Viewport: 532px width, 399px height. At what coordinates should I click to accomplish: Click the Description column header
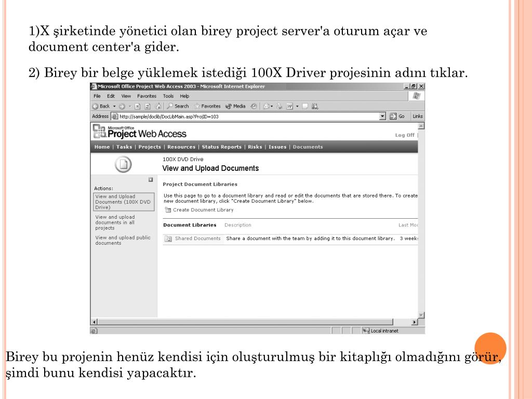(238, 225)
